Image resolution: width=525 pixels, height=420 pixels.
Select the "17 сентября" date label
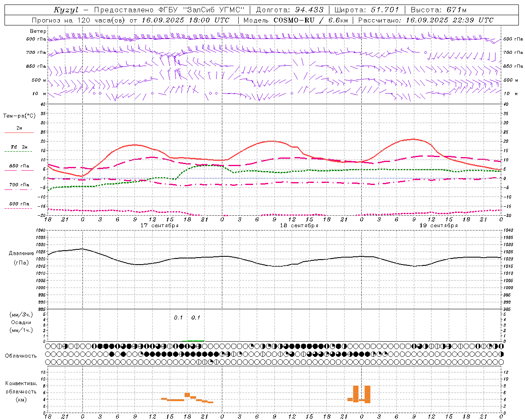(x=160, y=226)
